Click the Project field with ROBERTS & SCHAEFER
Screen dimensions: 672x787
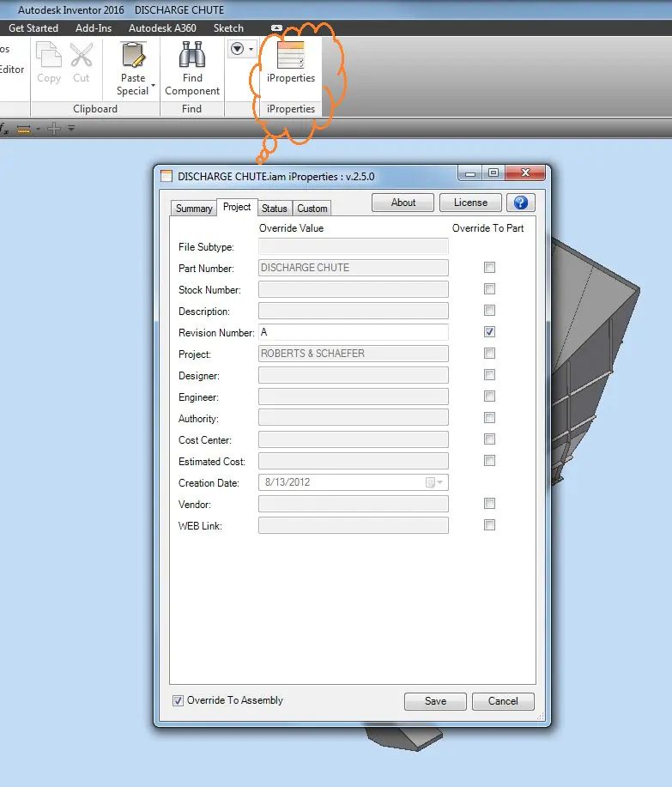[x=354, y=354]
